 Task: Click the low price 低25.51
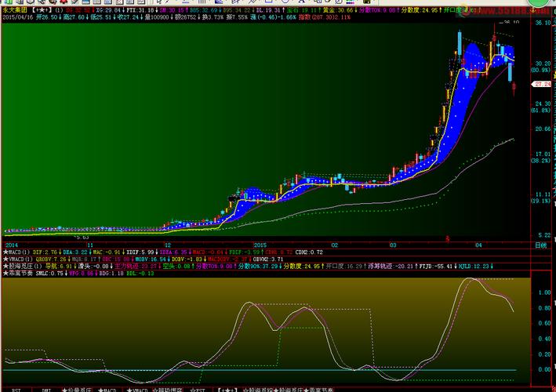point(101,17)
